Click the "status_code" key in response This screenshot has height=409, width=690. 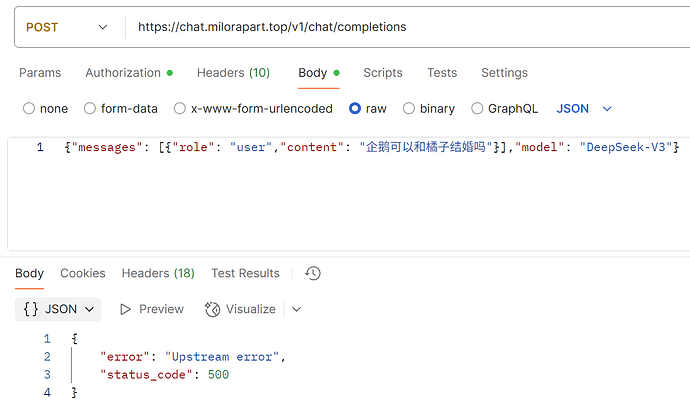click(146, 375)
